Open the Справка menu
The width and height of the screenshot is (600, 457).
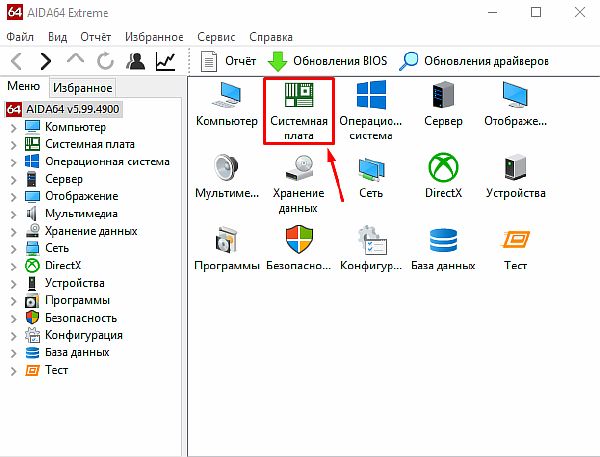pos(271,37)
